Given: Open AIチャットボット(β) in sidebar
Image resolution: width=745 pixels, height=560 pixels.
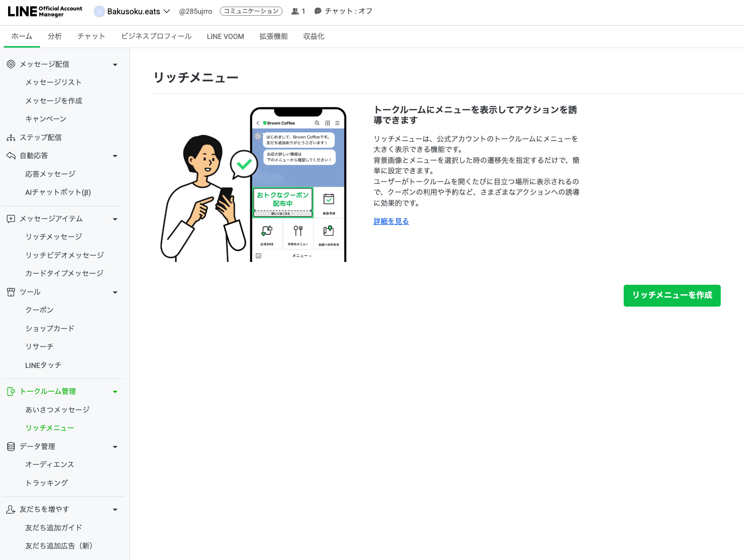Looking at the screenshot, I should 58,192.
